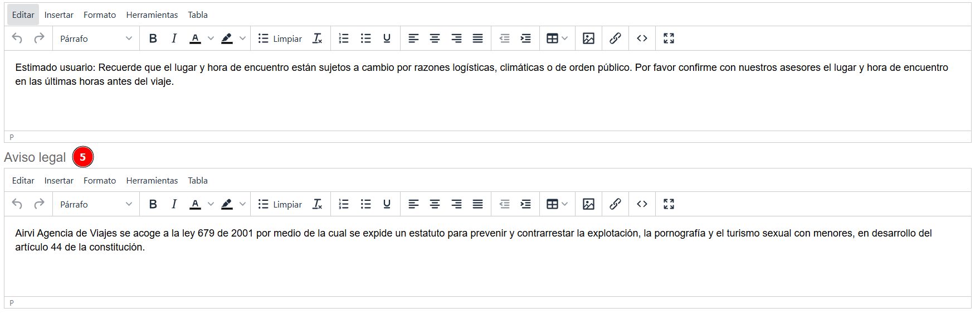The image size is (980, 313).
Task: Click Limpiar button in upper editor toolbar
Action: pyautogui.click(x=280, y=38)
